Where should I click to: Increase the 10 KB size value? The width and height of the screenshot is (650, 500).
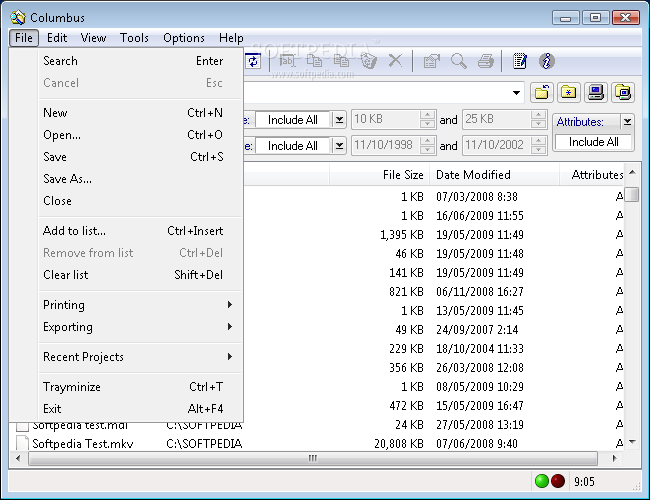tap(427, 115)
